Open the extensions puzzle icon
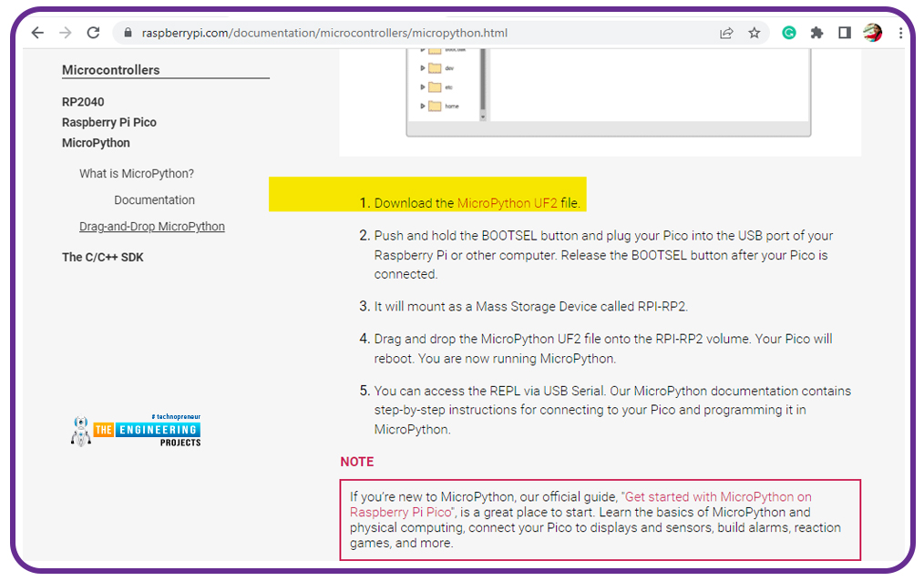924x581 pixels. pos(816,33)
